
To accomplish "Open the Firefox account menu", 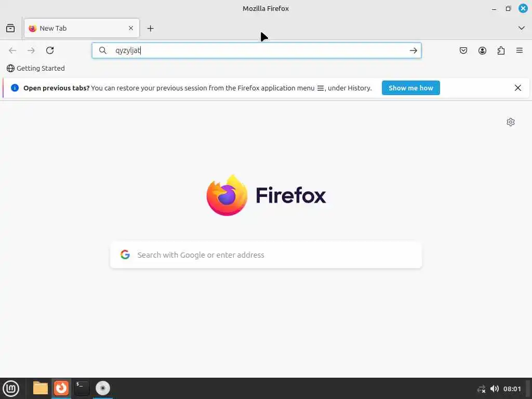I will tap(482, 50).
